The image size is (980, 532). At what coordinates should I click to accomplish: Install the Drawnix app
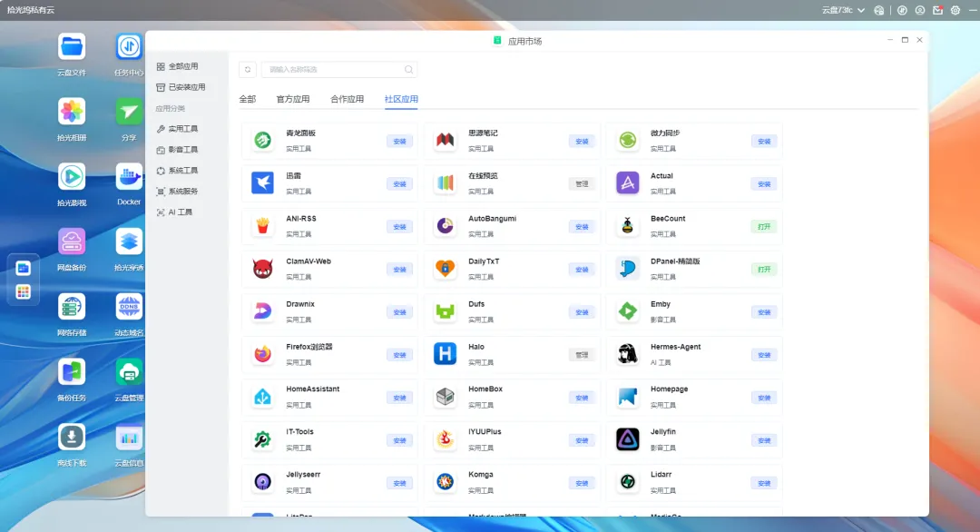[x=399, y=312]
